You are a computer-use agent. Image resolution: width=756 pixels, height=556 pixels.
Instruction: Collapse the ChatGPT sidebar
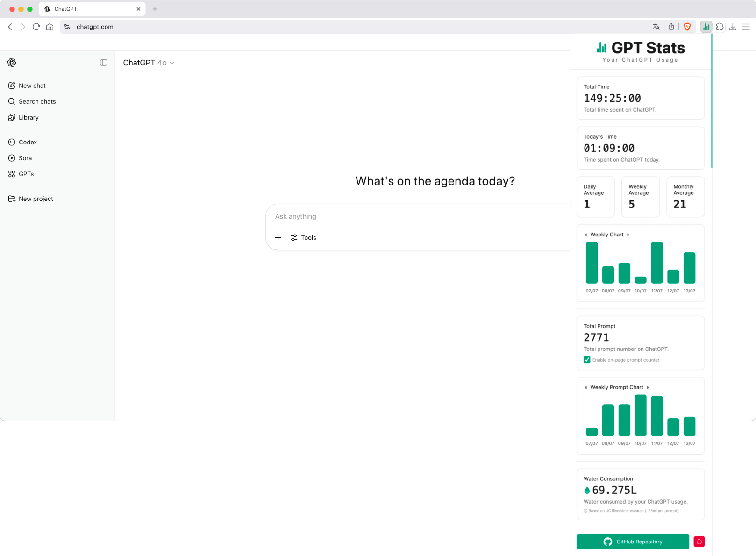pyautogui.click(x=103, y=62)
